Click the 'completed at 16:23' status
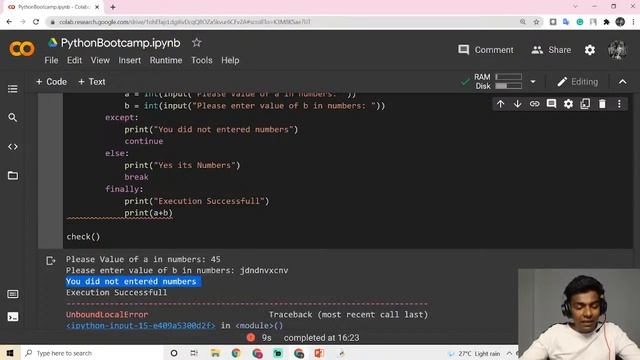The width and height of the screenshot is (640, 360). coord(322,338)
